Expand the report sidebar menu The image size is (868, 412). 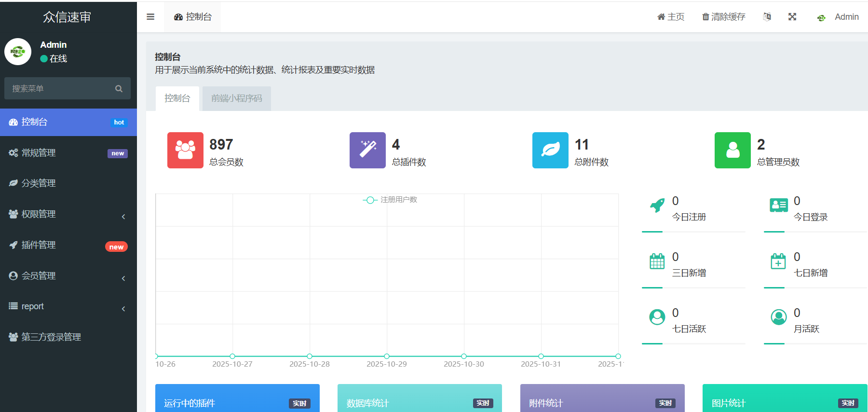(68, 306)
